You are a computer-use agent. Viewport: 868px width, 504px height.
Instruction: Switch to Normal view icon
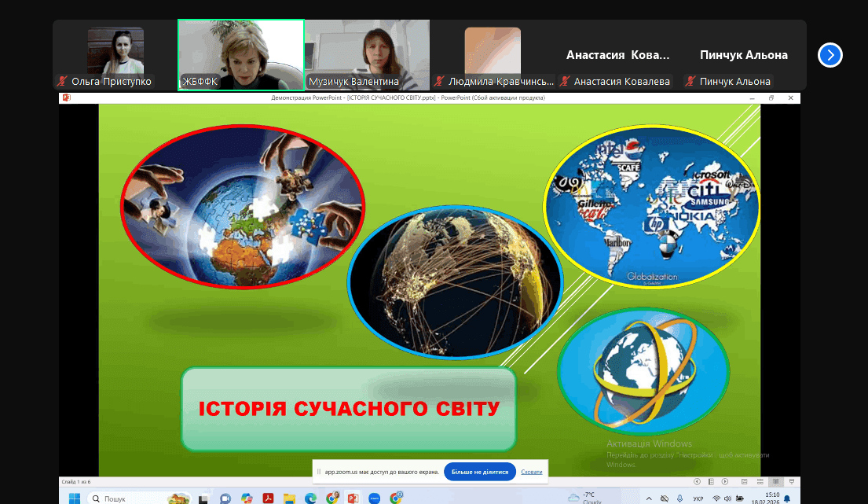point(744,481)
